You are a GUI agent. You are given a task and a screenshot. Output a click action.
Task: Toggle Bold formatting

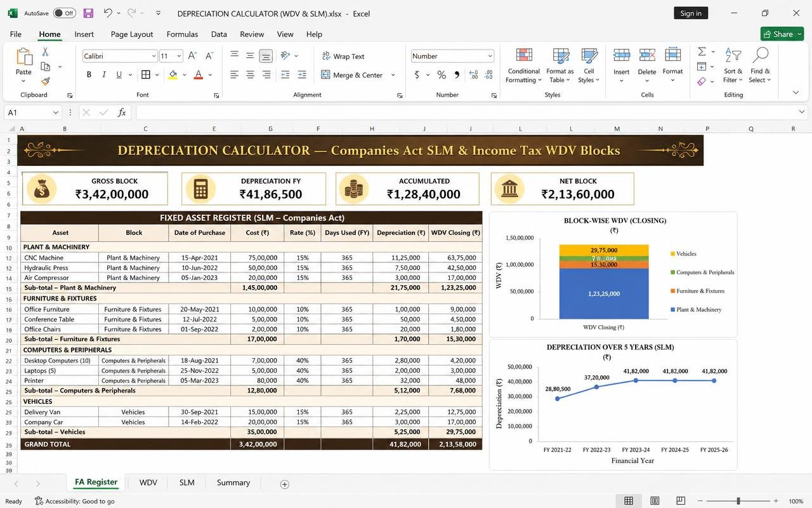pos(89,74)
